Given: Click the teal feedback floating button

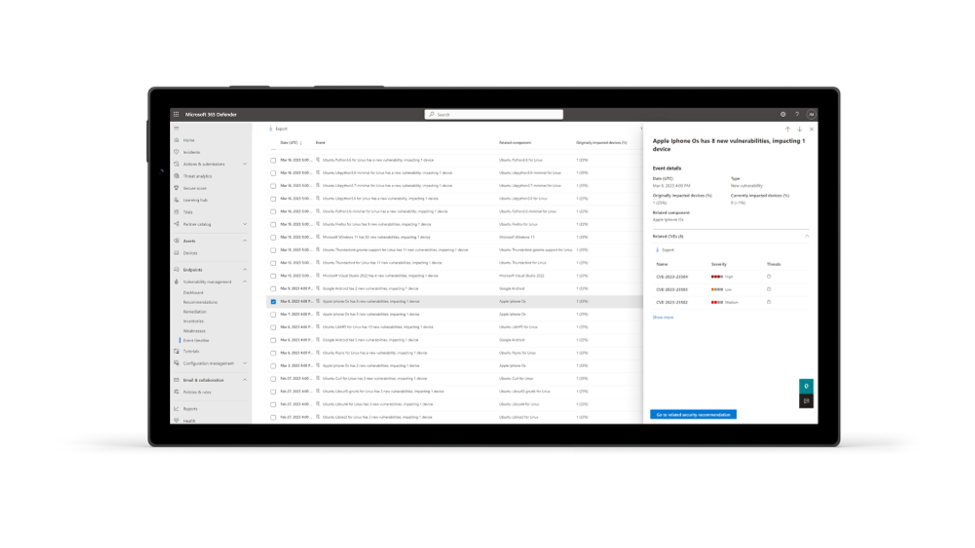Looking at the screenshot, I should click(806, 386).
